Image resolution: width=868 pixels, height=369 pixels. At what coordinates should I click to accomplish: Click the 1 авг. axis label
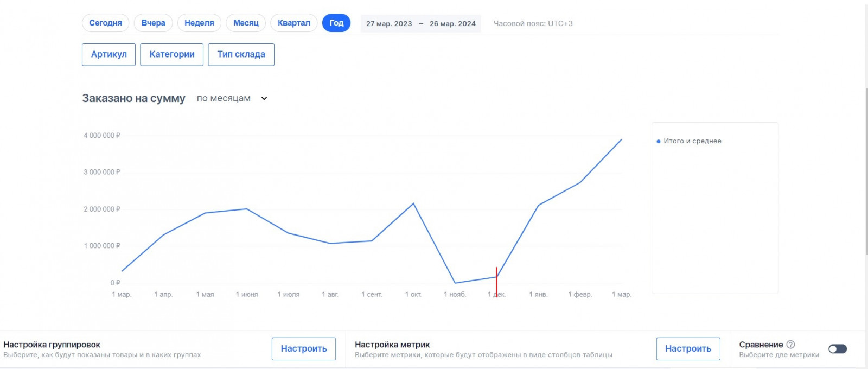[x=330, y=294]
